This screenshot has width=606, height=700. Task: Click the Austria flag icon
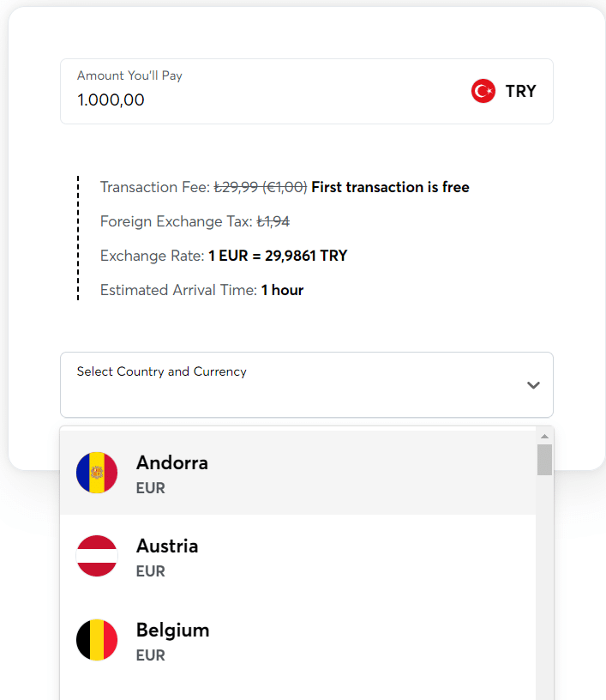pyautogui.click(x=97, y=556)
